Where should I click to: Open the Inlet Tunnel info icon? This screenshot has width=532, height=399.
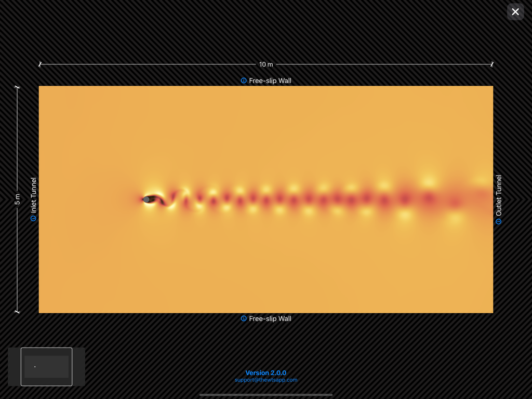33,219
